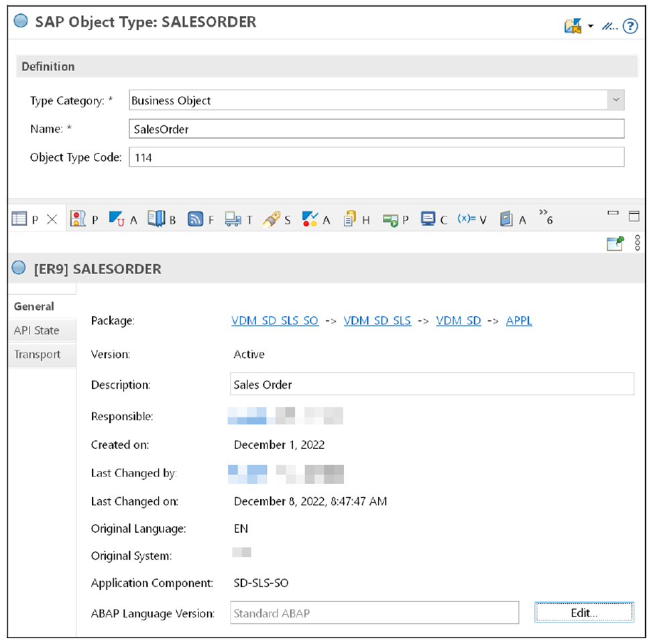The image size is (653, 644).
Task: Click the pin-note icon below the tab bar
Action: pyautogui.click(x=613, y=243)
